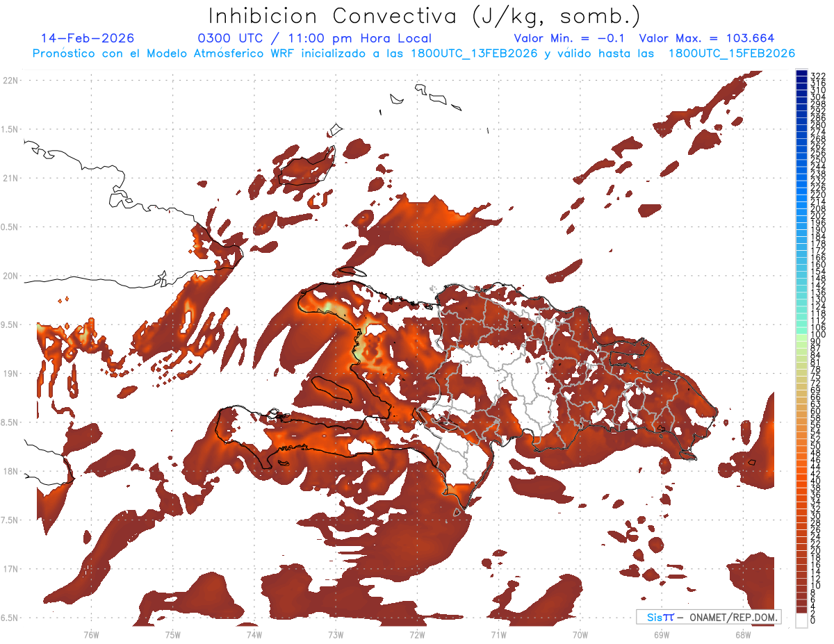Screen dimensions: 834x644
Task: Click the '7.5N' latitude label
Action: click(x=10, y=520)
